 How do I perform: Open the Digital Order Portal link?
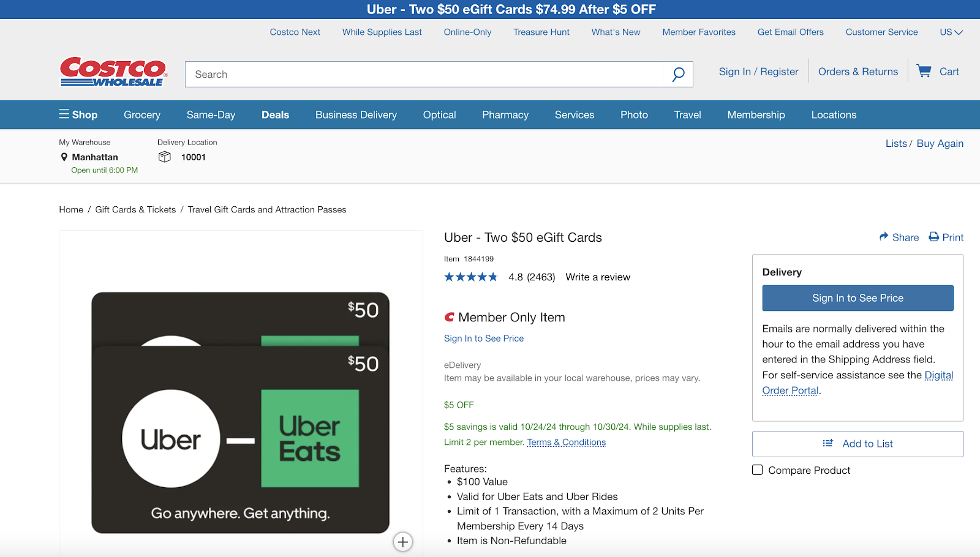coord(858,383)
